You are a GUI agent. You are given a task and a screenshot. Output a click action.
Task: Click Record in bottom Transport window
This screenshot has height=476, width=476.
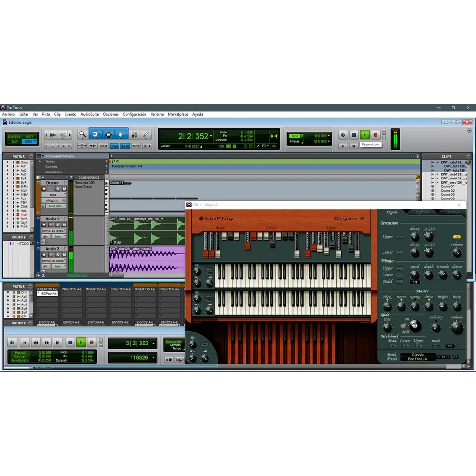[x=92, y=343]
